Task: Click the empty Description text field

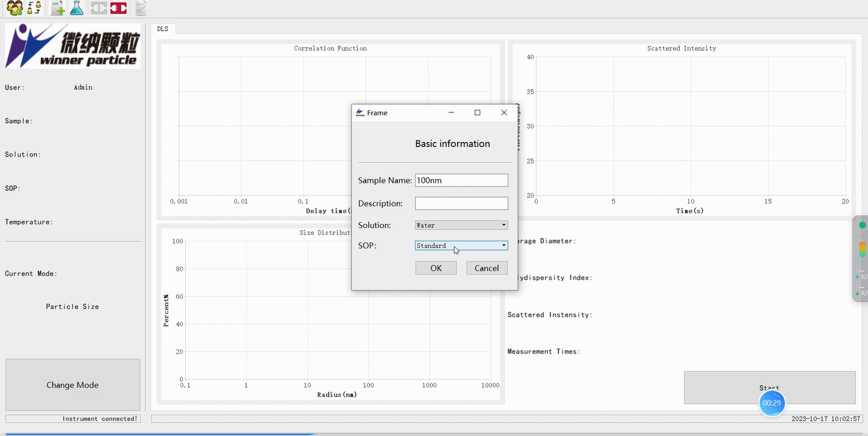Action: pyautogui.click(x=461, y=204)
